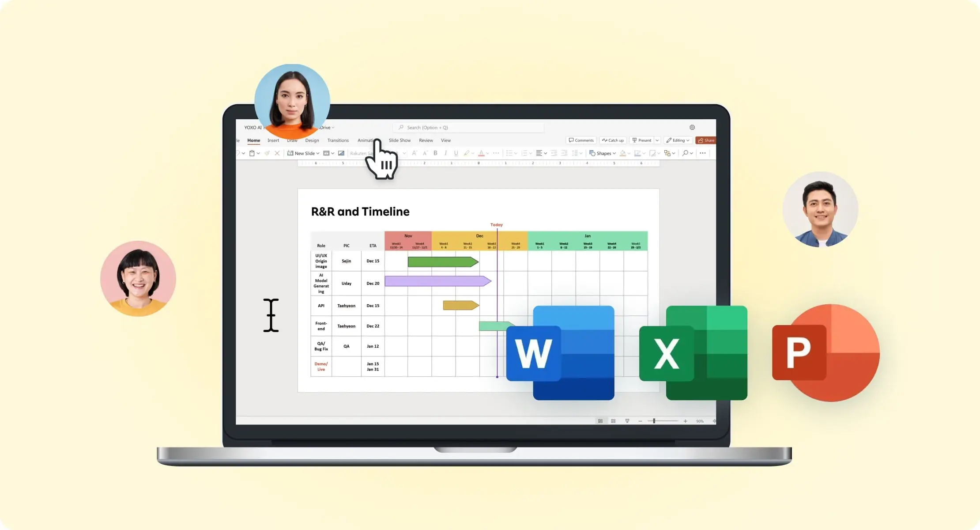
Task: Open the View tab dropdown
Action: 446,140
